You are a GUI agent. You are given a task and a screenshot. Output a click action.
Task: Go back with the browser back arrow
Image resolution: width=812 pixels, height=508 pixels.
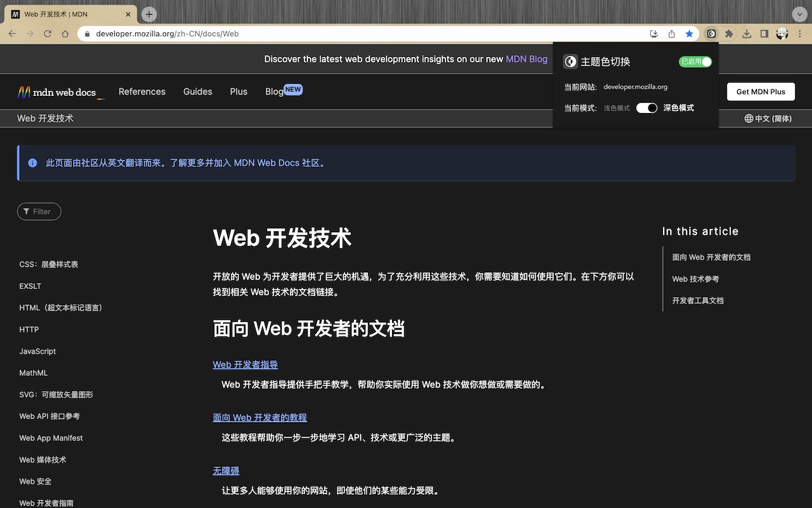pos(12,34)
